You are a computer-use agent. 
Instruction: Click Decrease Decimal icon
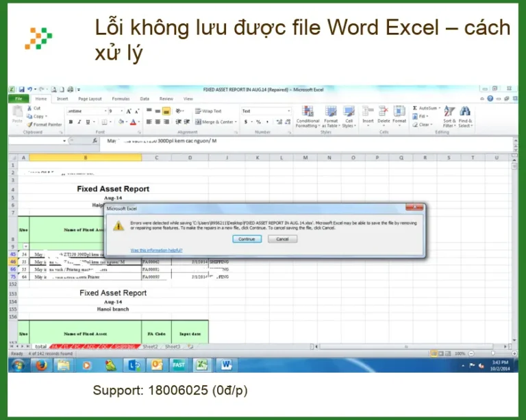tap(288, 122)
